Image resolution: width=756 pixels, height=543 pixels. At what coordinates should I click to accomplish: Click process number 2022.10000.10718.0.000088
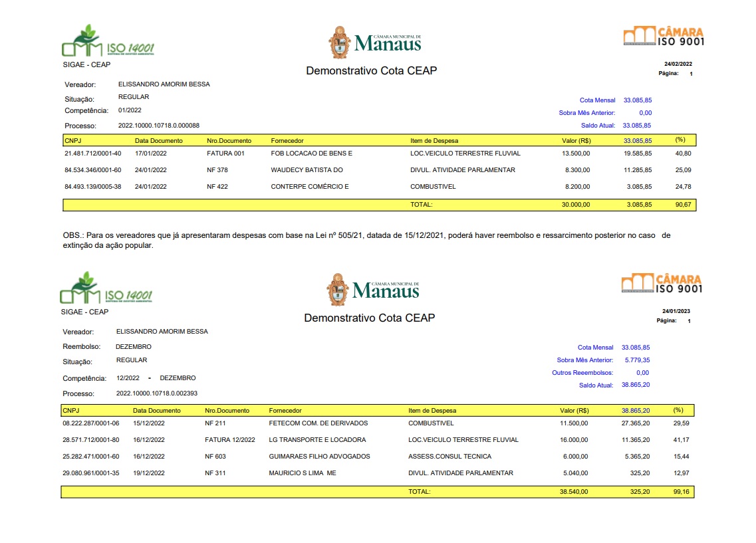click(159, 126)
